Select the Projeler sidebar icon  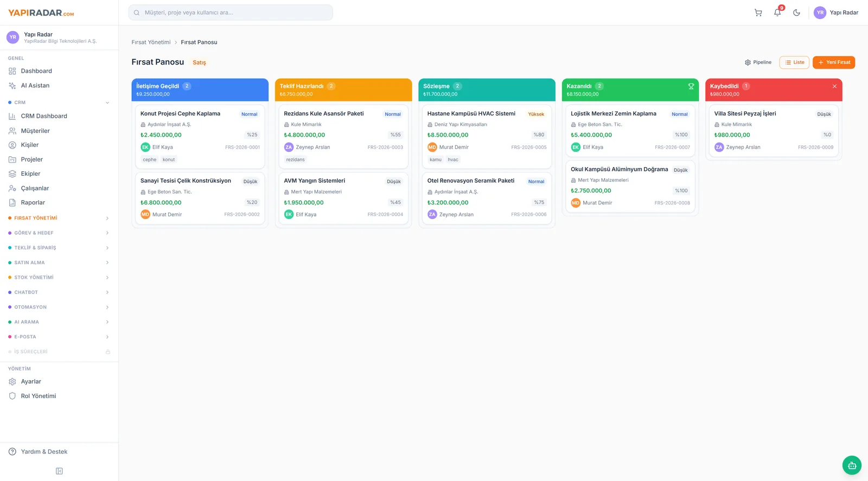[12, 159]
